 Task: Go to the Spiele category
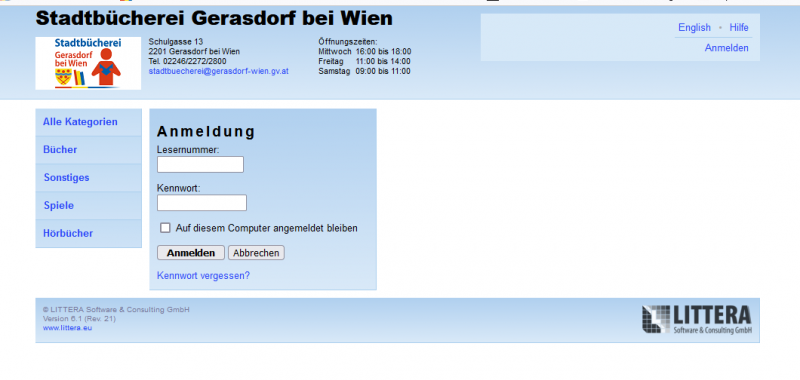click(88, 206)
